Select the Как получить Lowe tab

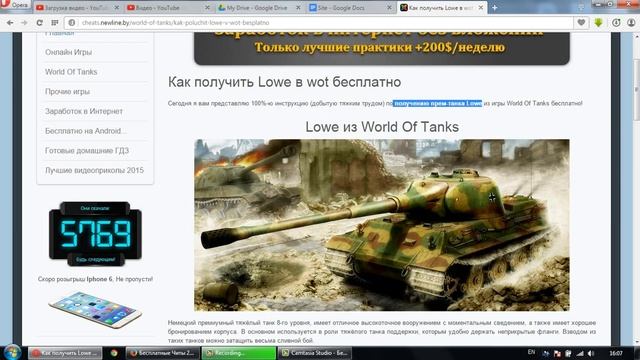pyautogui.click(x=442, y=8)
